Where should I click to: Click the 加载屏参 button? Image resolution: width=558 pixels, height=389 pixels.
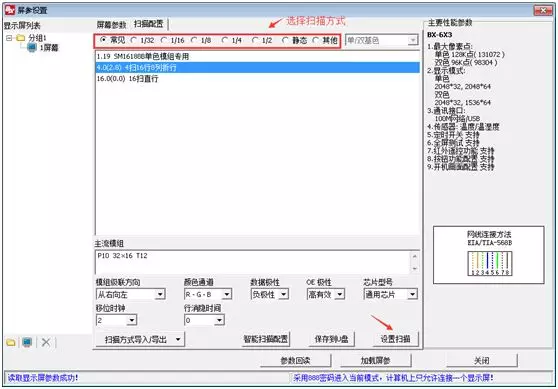(375, 361)
